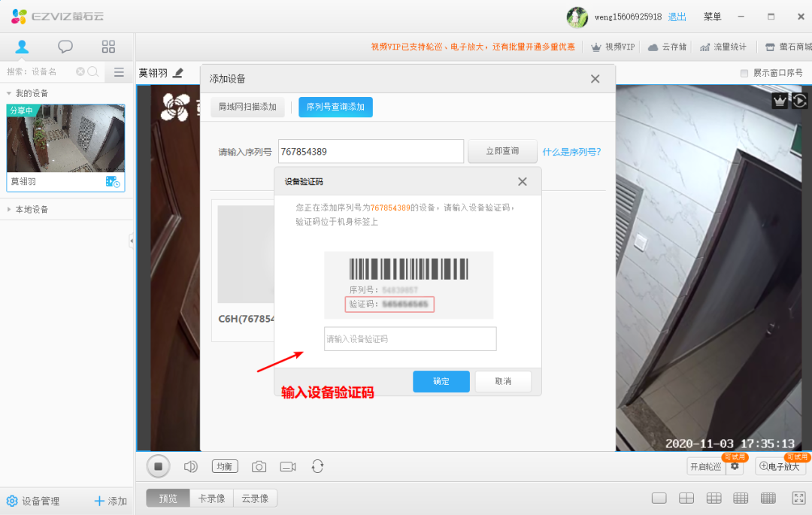
Task: Start recording with the video camera icon
Action: [x=287, y=466]
